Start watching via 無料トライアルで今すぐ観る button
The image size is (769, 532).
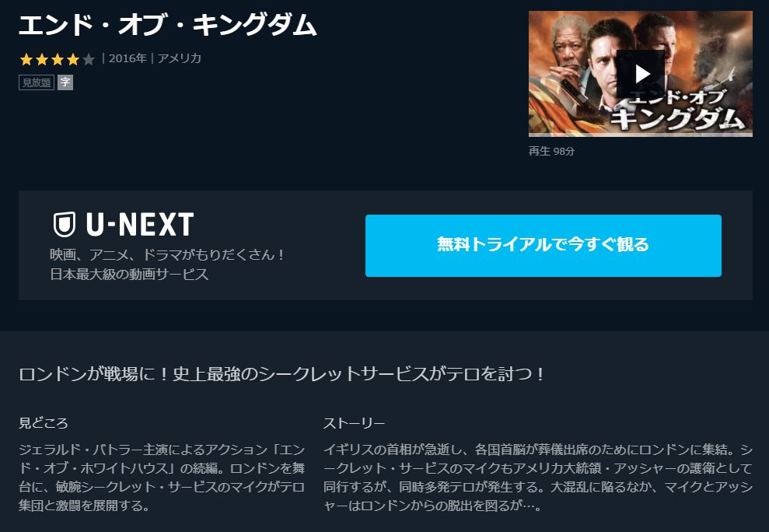[x=544, y=245]
